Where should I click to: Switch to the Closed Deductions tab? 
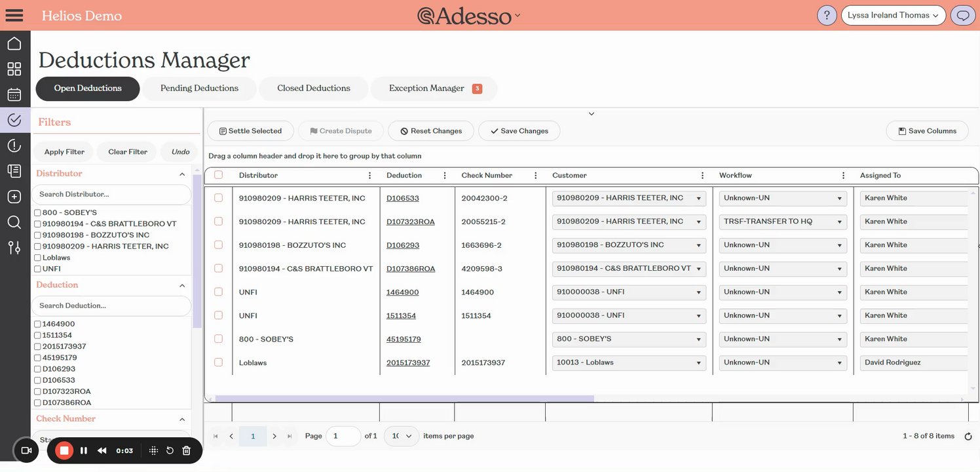coord(314,88)
